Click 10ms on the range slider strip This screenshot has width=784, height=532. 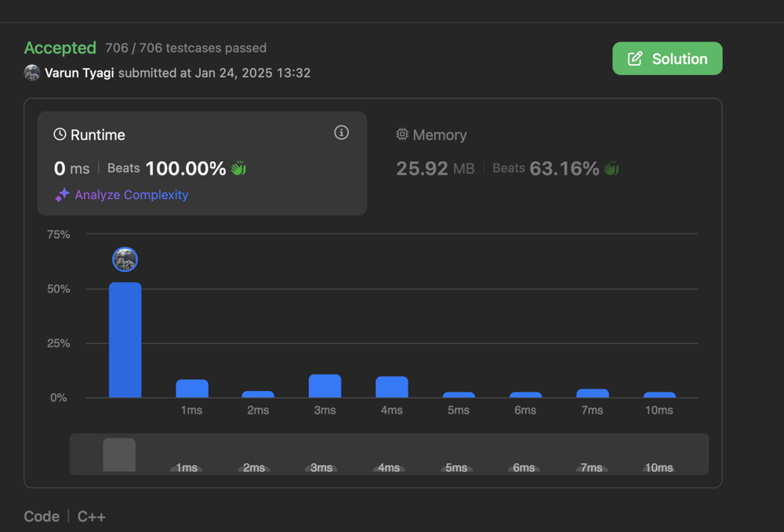pyautogui.click(x=659, y=468)
